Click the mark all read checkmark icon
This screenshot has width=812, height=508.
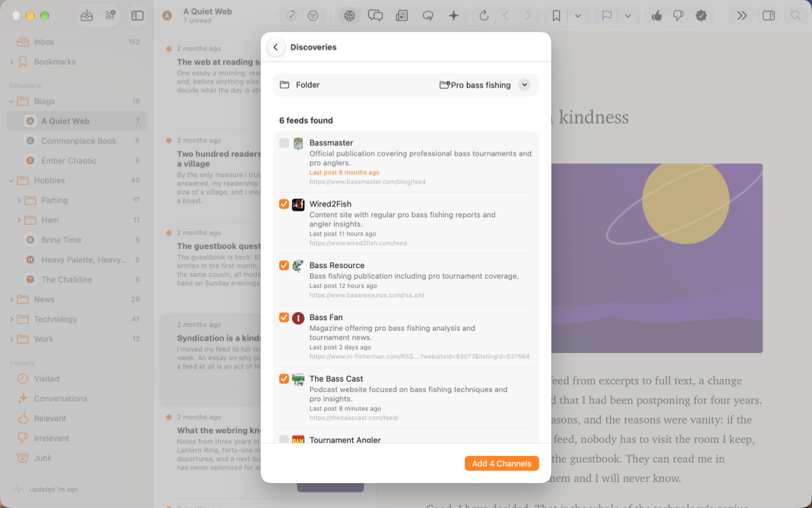click(x=292, y=16)
